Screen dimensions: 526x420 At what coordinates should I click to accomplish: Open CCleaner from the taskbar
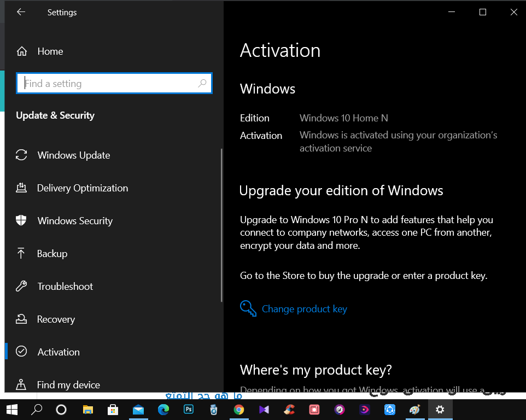289,410
